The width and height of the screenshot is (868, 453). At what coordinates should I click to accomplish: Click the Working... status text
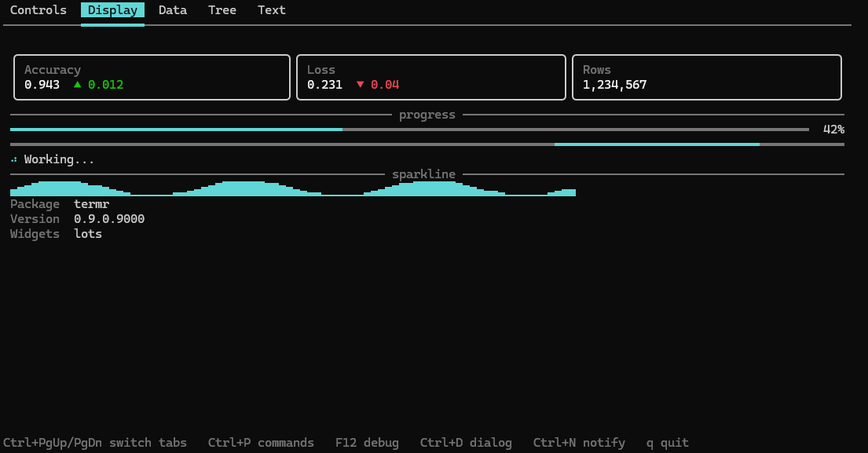tap(59, 160)
